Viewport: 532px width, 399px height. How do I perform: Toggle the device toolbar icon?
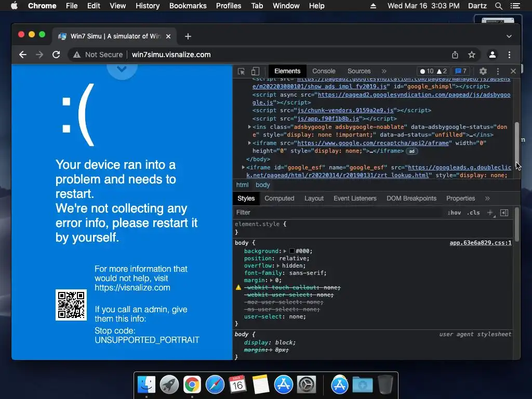tap(255, 71)
